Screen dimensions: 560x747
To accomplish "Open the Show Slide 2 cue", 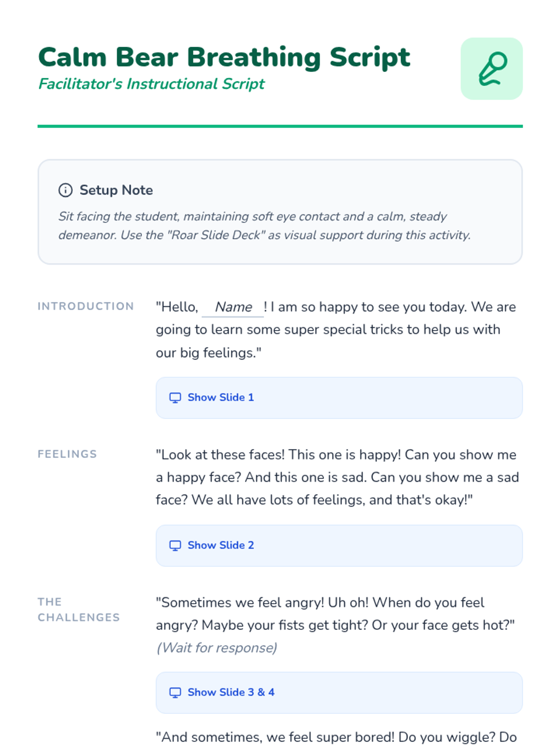I will tap(339, 545).
